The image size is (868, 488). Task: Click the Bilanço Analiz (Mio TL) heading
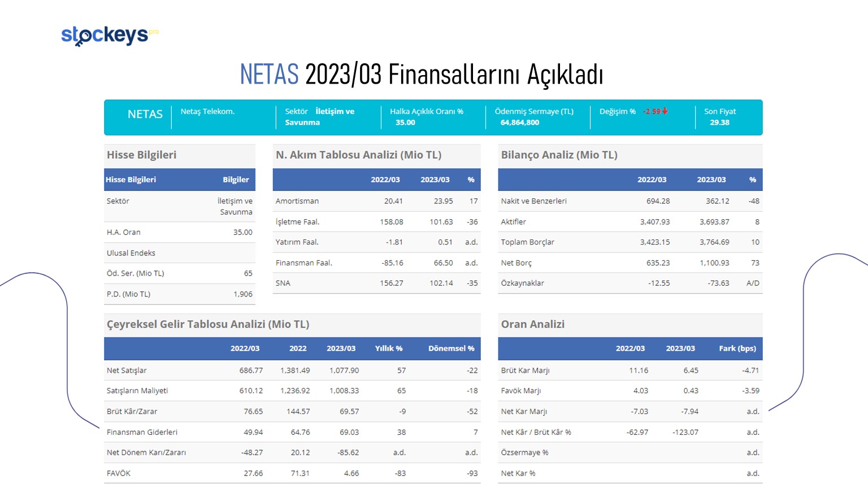(559, 155)
